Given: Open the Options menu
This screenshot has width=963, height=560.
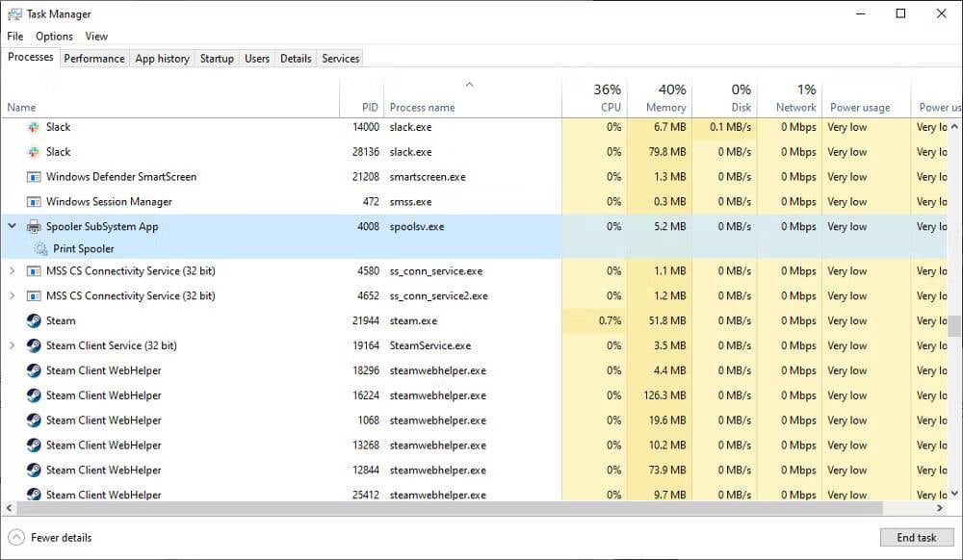Looking at the screenshot, I should (x=54, y=36).
